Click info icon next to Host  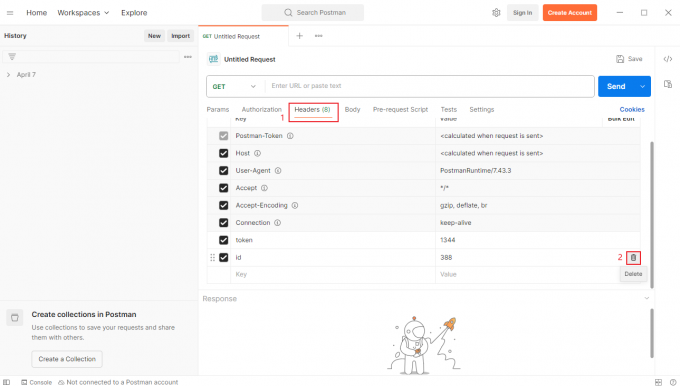(x=257, y=153)
